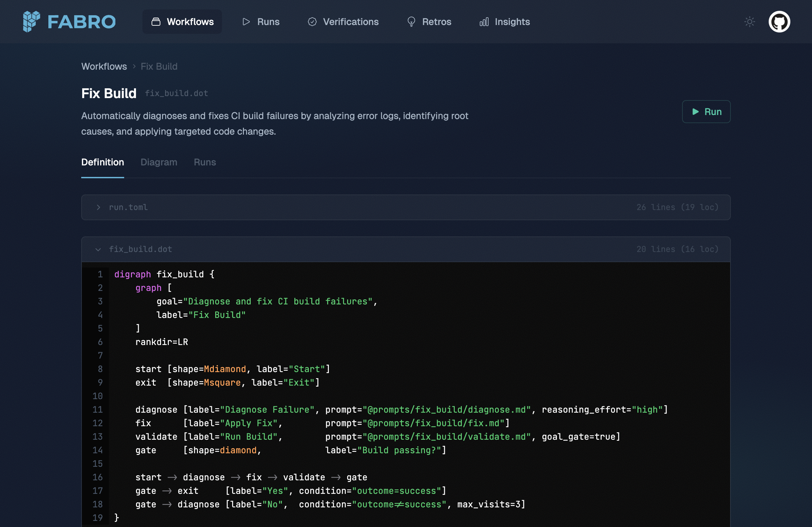Click line number 11 in the code editor

[97, 410]
